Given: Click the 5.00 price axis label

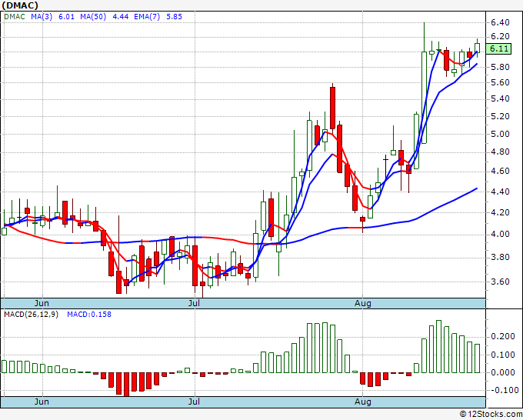Looking at the screenshot, I should [500, 134].
